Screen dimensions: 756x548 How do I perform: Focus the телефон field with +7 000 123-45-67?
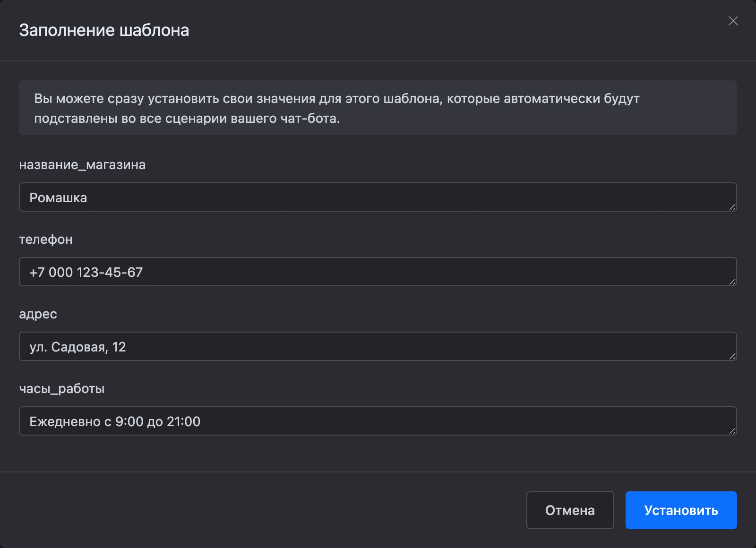(x=378, y=272)
